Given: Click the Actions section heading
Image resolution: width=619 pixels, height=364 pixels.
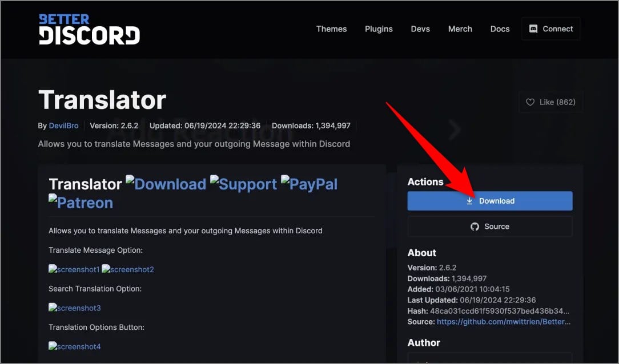Looking at the screenshot, I should [x=425, y=182].
